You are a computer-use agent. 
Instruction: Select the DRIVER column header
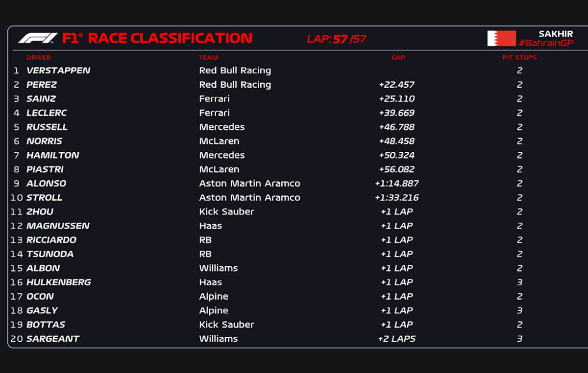click(39, 58)
